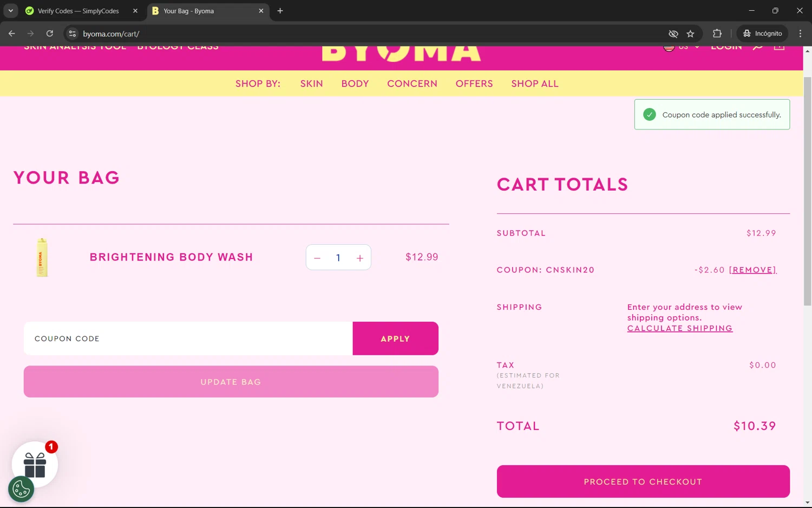Viewport: 812px width, 508px height.
Task: Restore down the browser window
Action: pos(775,11)
